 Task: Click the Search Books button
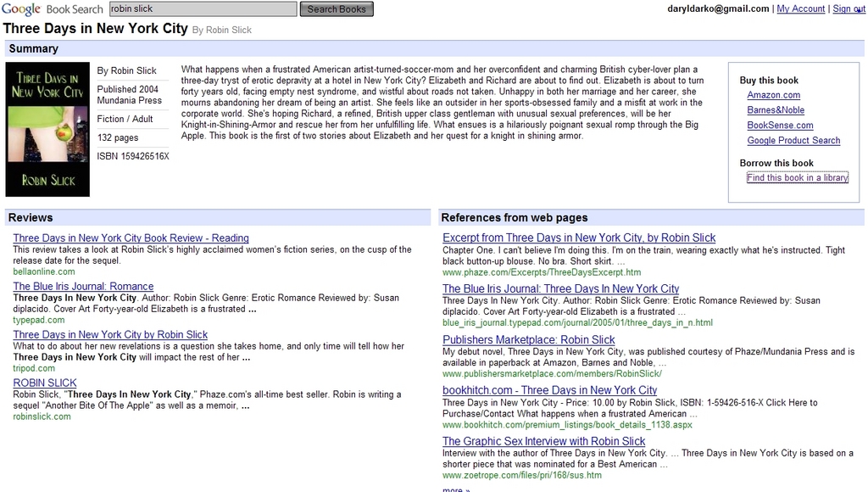pos(337,8)
